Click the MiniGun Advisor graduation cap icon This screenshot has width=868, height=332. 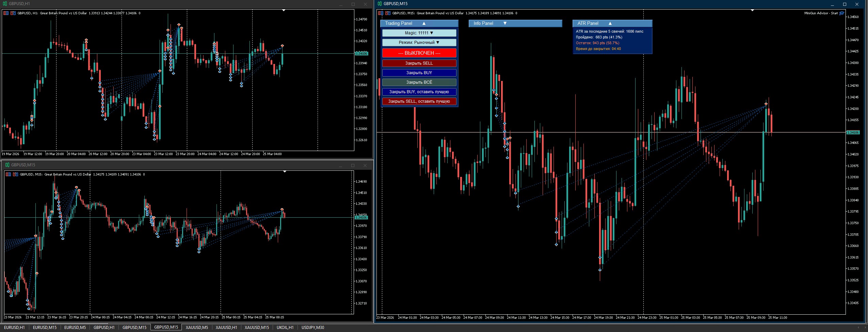(842, 13)
